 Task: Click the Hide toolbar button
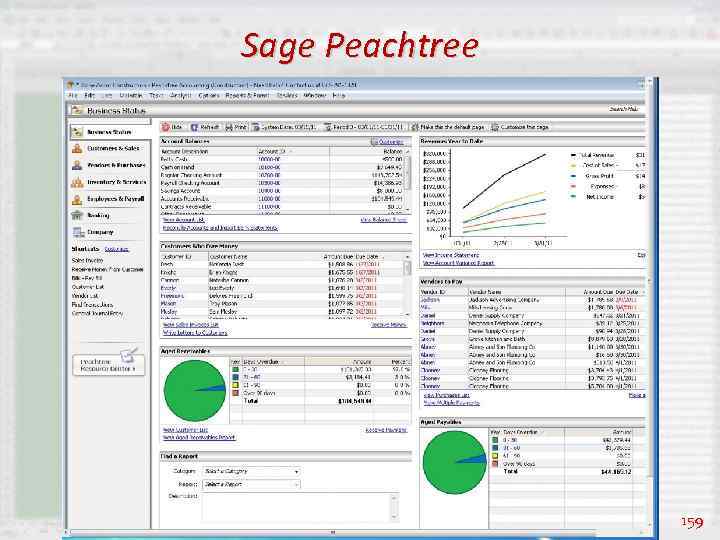pos(172,127)
